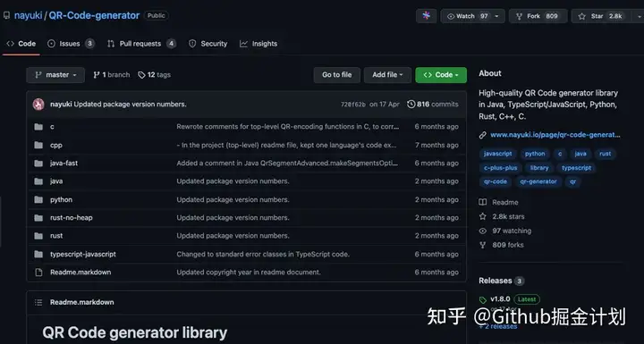Screen dimensions: 644x344
Task: View the 97 watching link
Action: 512,231
